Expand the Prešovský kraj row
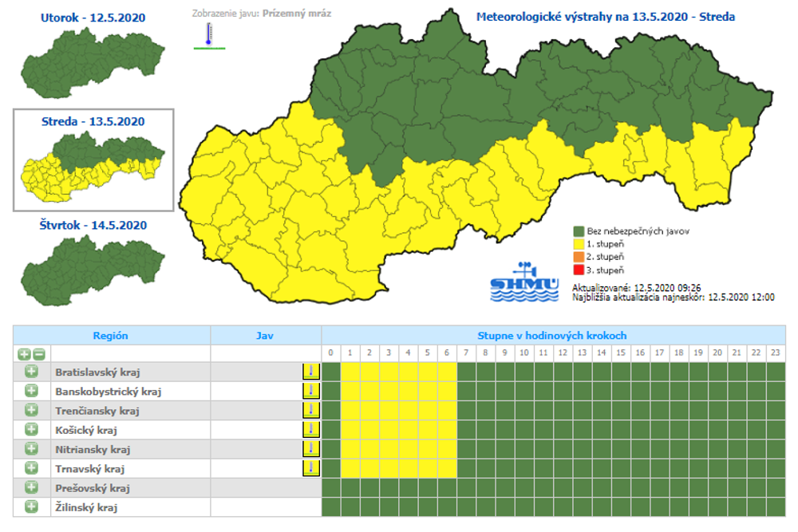This screenshot has height=532, width=798. coord(31,487)
